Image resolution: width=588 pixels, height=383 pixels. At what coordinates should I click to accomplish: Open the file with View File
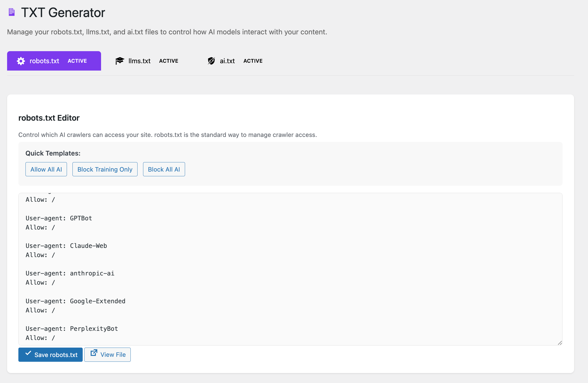click(x=107, y=354)
